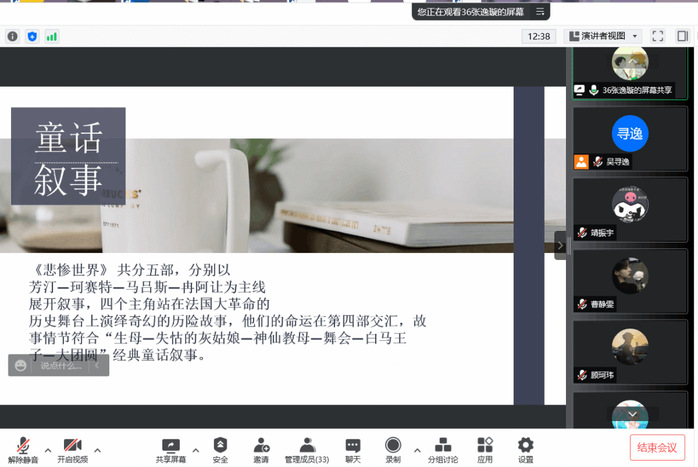This screenshot has width=698, height=467.
Task: Turn on the camera (开启视频)
Action: (x=72, y=448)
